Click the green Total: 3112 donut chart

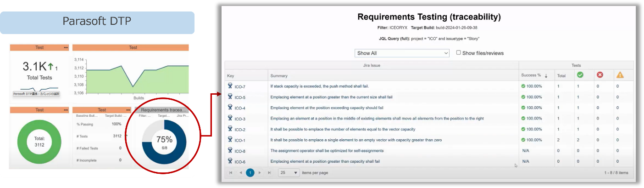click(40, 142)
